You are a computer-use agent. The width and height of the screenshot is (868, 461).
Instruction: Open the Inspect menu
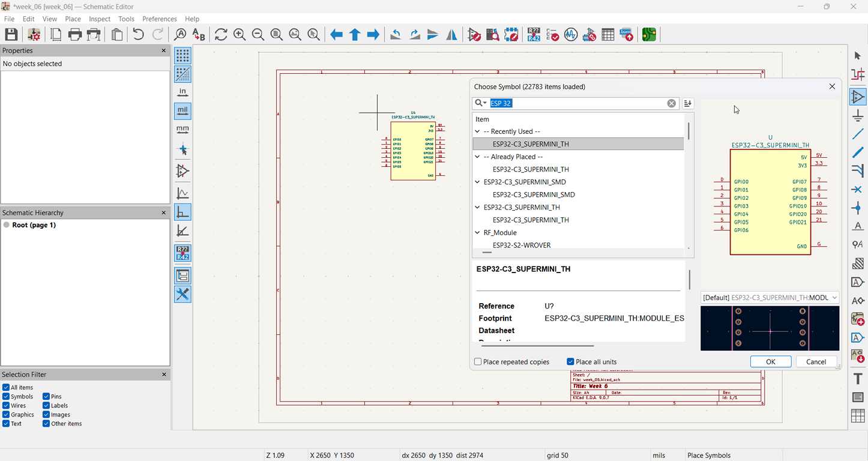pos(100,19)
